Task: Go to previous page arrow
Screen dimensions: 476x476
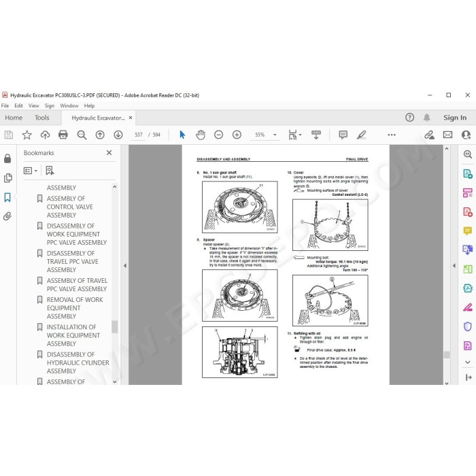Action: click(100, 135)
